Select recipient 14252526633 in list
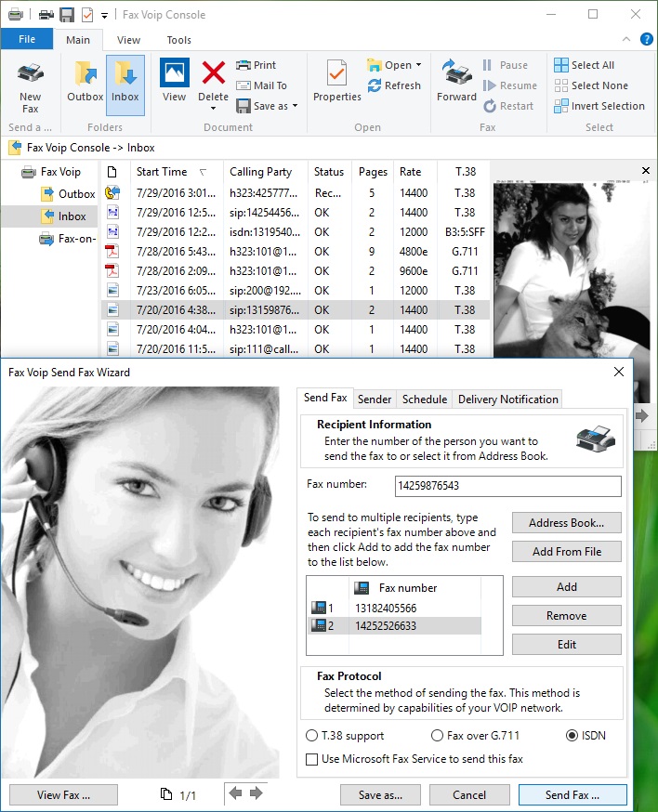Screen dimensions: 658x812 pyautogui.click(x=396, y=625)
